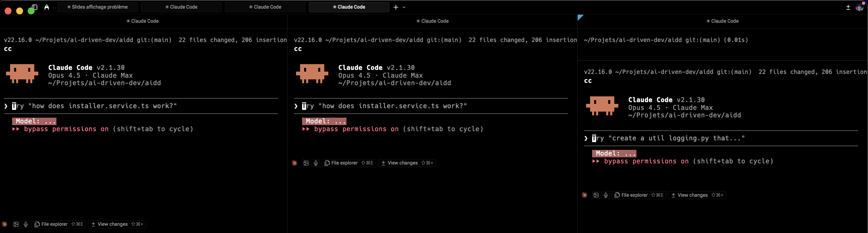This screenshot has height=233, width=868.
Task: Attach an image in the right pane
Action: point(596,195)
